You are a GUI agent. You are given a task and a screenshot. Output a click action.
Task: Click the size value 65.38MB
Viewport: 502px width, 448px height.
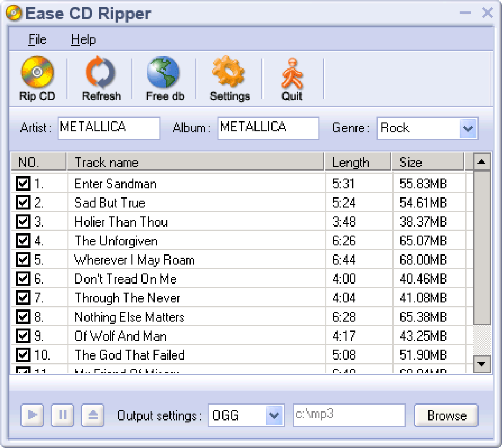[x=423, y=317]
